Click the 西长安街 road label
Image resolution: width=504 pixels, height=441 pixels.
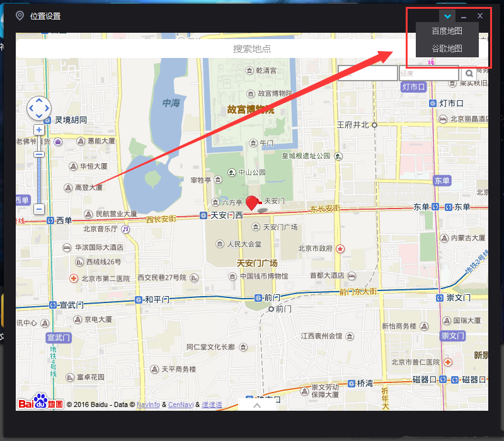[x=161, y=219]
